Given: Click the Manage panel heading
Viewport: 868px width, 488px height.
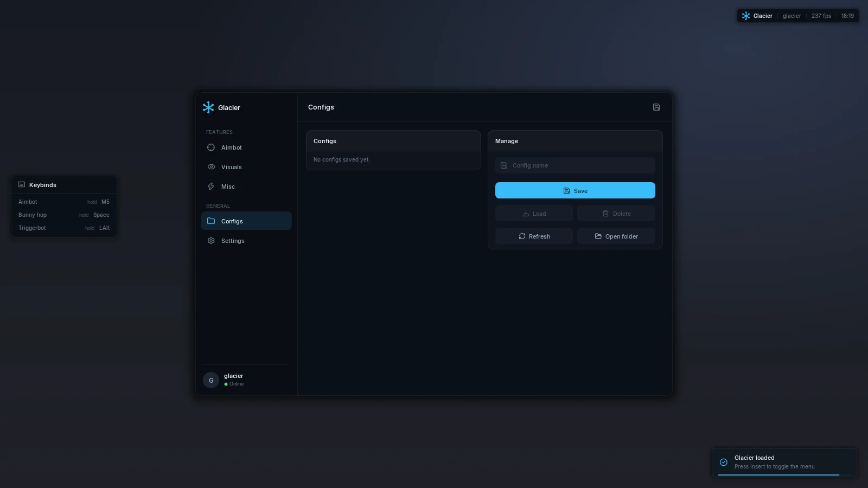Looking at the screenshot, I should tap(507, 141).
